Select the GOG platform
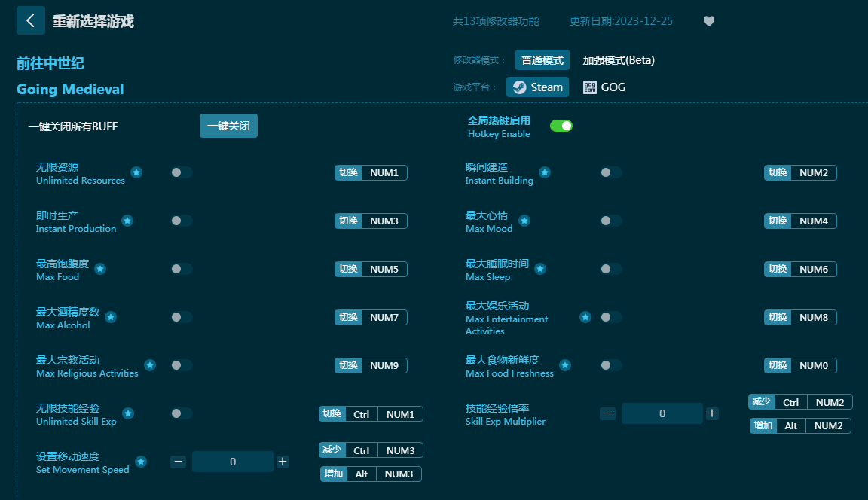The image size is (868, 500). pyautogui.click(x=604, y=87)
